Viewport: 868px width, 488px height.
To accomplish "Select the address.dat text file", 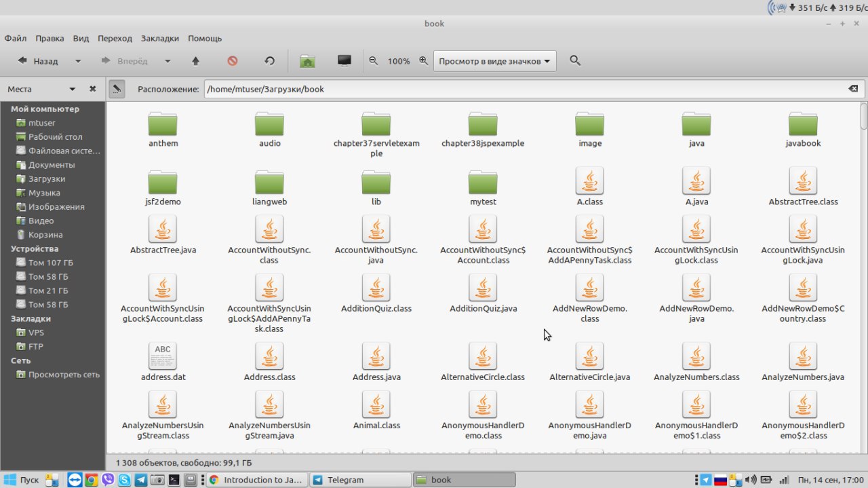I will [163, 362].
